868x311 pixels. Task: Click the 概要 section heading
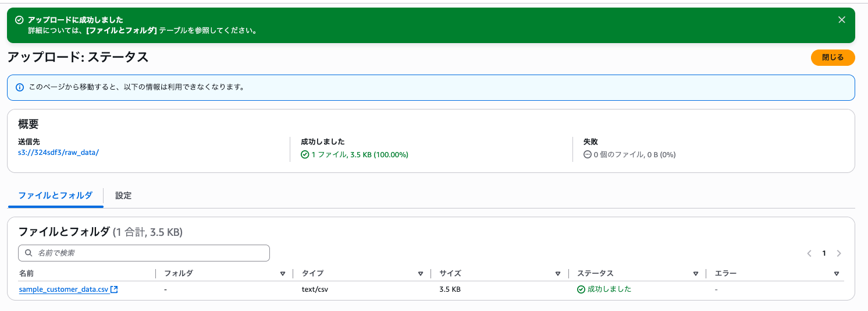pyautogui.click(x=29, y=125)
